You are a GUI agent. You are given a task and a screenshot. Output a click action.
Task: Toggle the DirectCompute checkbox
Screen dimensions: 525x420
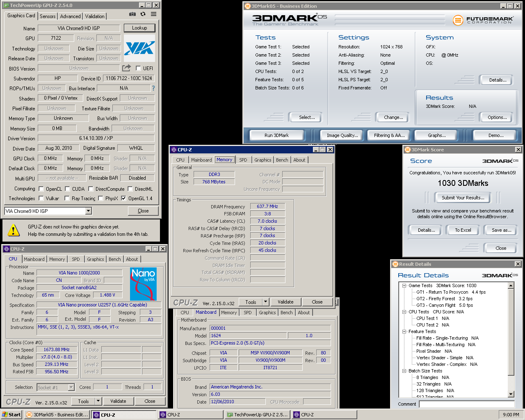coord(91,189)
